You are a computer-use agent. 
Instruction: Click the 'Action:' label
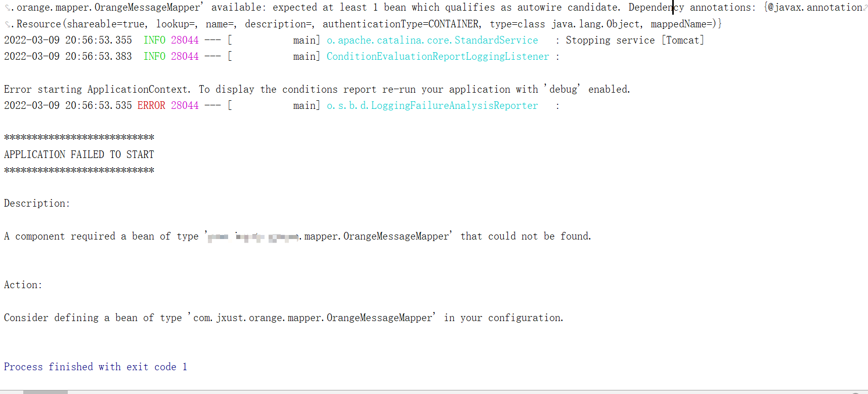[23, 285]
